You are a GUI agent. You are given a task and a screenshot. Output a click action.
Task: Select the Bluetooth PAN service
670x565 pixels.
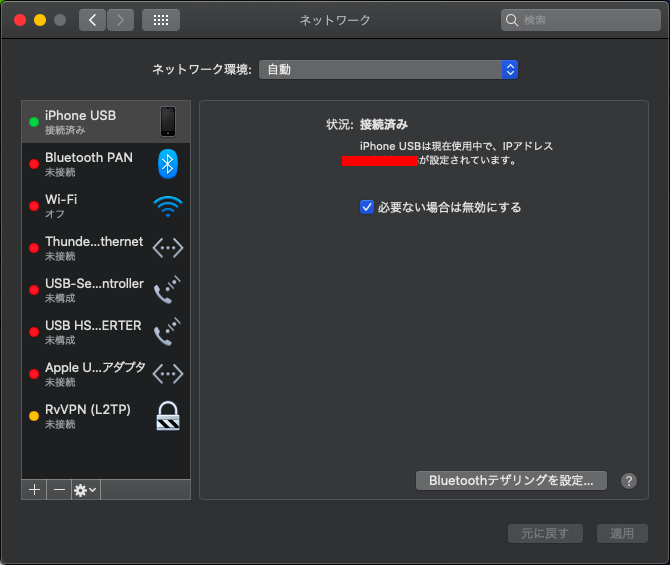(106, 164)
